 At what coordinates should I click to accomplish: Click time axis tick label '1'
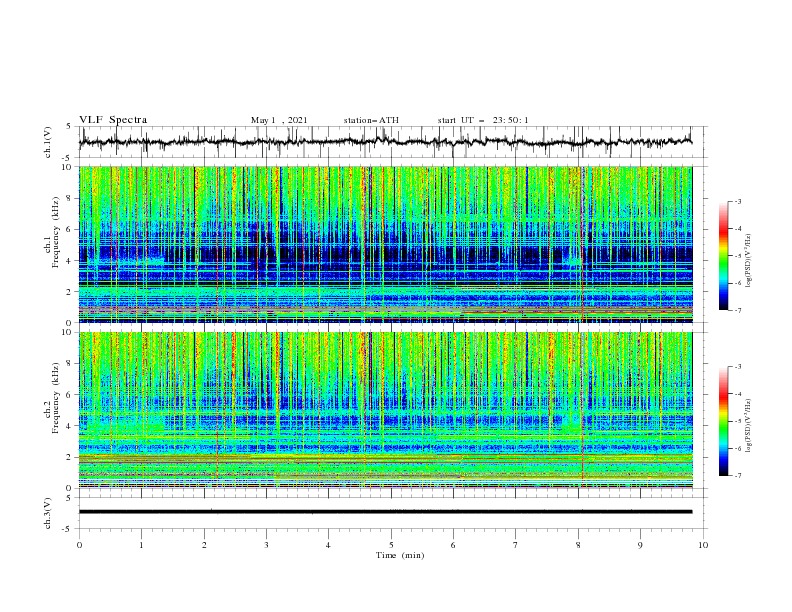141,545
